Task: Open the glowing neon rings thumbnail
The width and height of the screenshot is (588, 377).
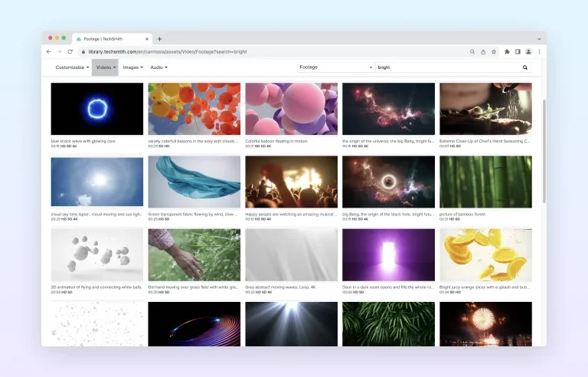Action: (194, 324)
